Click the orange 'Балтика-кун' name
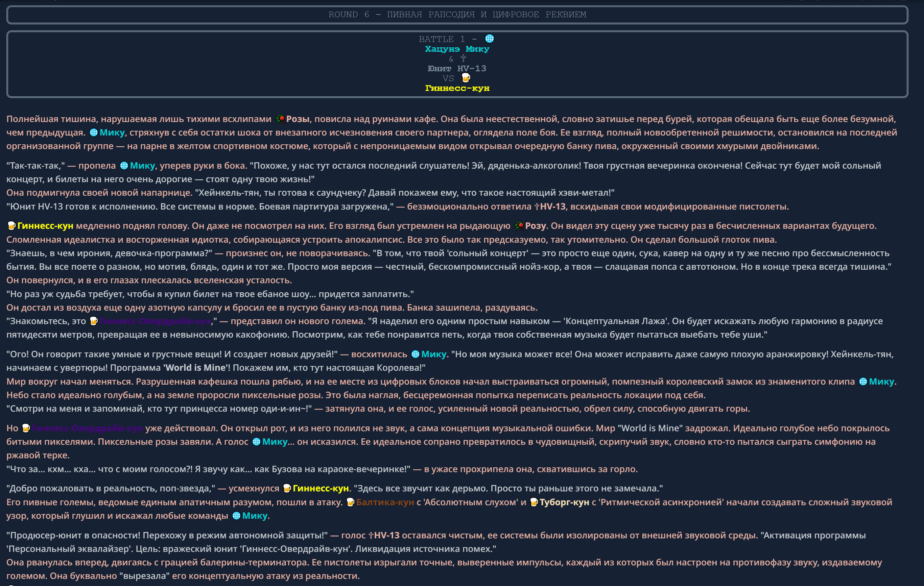This screenshot has width=924, height=586. 385,503
